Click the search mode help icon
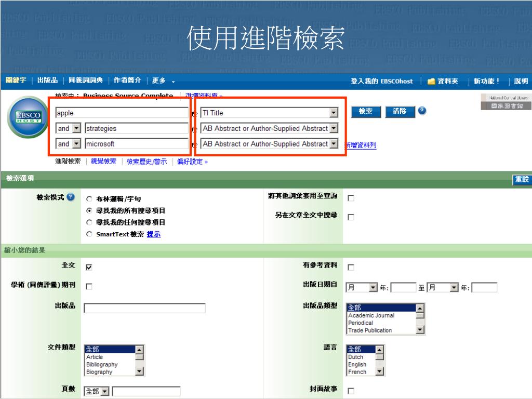Viewport: 532px width, 399px height. (x=71, y=197)
